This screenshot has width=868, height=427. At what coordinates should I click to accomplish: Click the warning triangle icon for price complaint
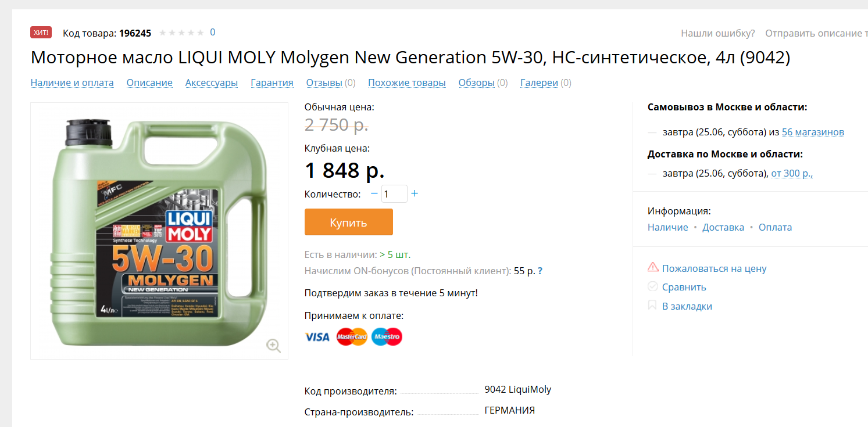(x=653, y=268)
